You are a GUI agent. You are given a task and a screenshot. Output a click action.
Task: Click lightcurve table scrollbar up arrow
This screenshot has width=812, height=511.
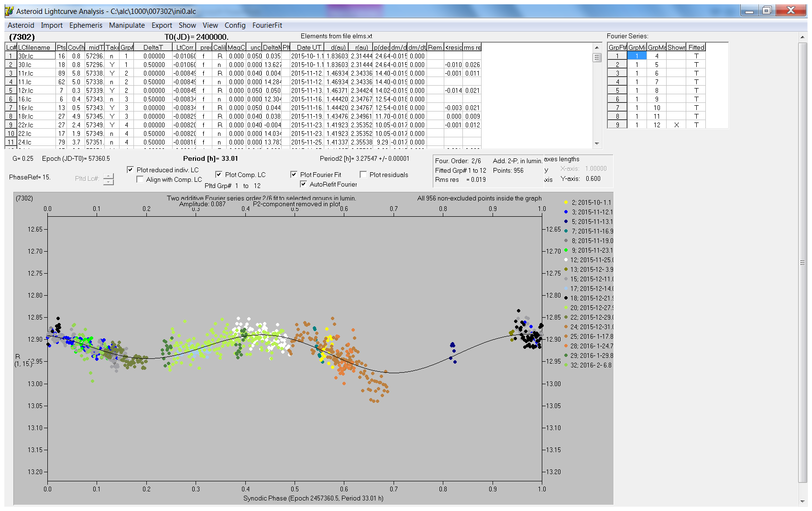click(x=597, y=47)
